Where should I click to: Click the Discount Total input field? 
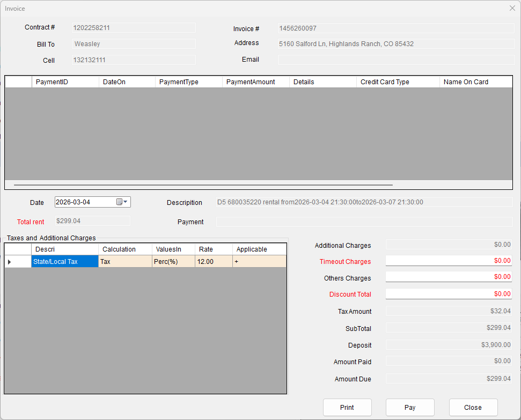tap(449, 294)
